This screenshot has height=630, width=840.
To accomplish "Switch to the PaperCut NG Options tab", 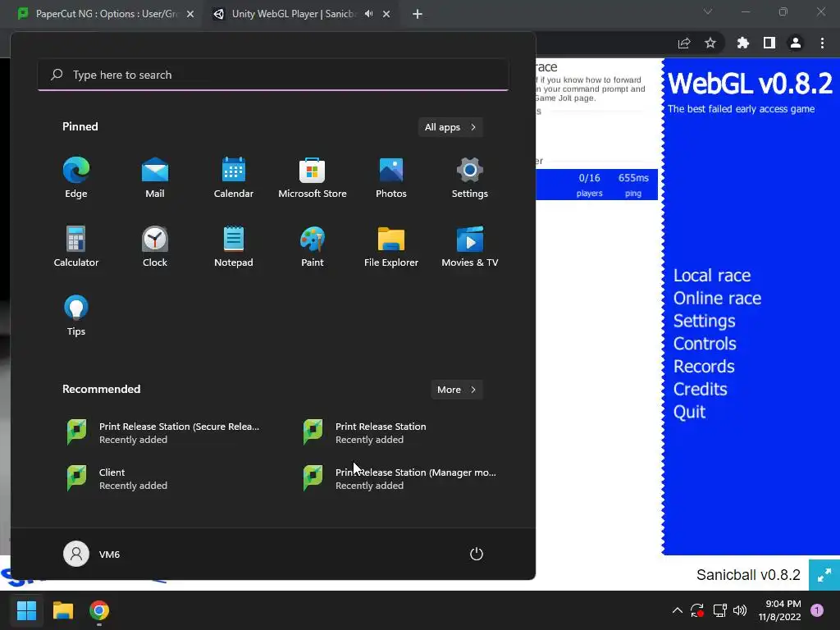I will [106, 14].
